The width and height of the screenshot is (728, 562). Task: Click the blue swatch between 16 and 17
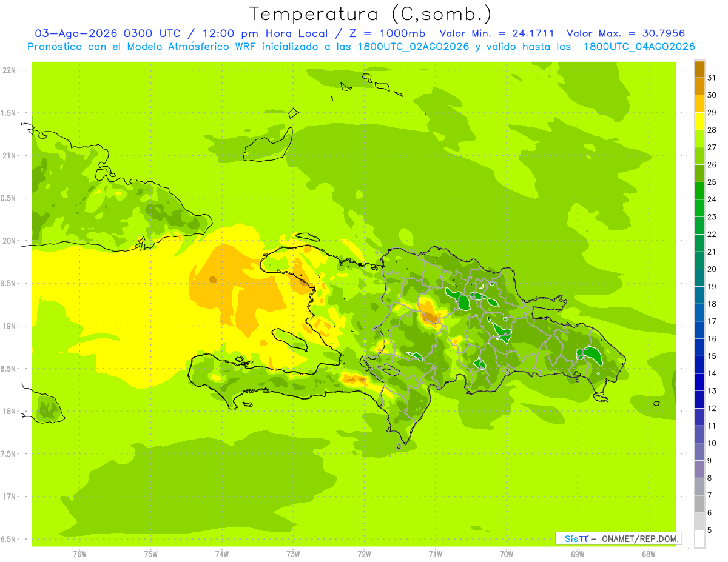coord(699,330)
